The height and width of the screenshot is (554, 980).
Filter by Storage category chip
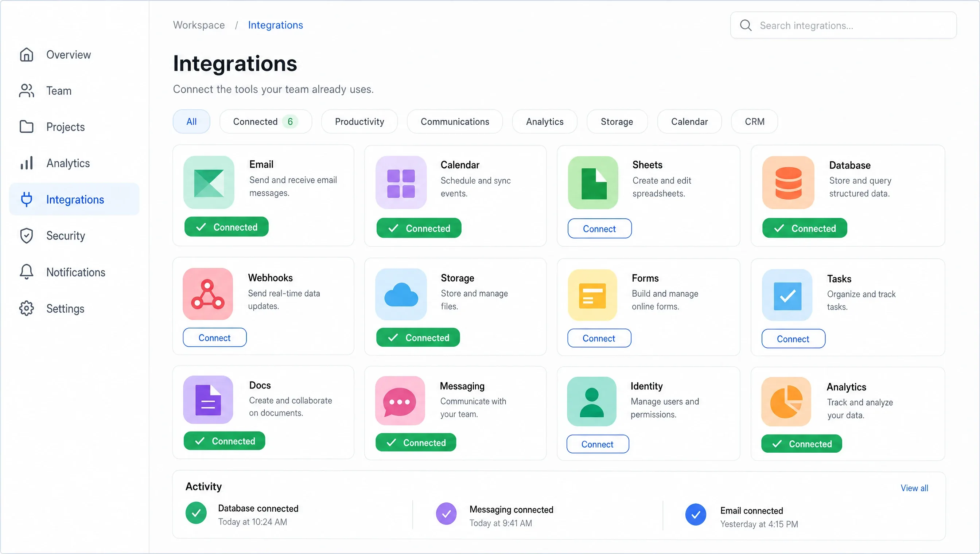(617, 121)
